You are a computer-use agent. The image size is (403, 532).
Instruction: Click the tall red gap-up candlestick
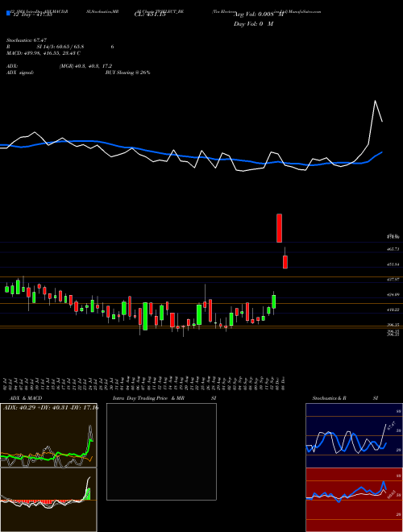(x=279, y=228)
